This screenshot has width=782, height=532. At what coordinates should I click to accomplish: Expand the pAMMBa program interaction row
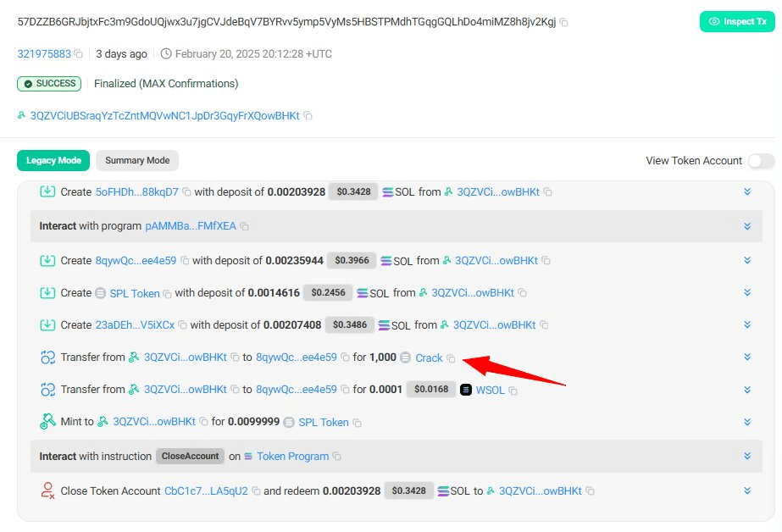pos(746,226)
